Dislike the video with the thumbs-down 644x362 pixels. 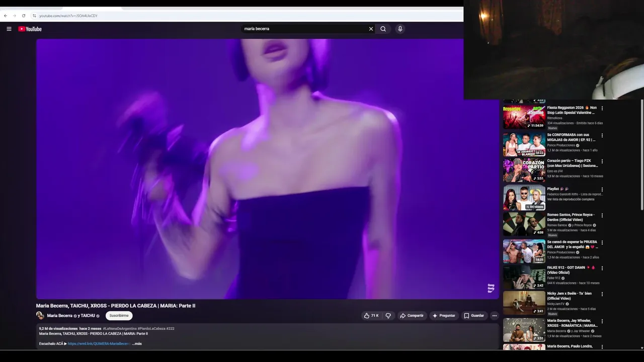click(x=388, y=316)
